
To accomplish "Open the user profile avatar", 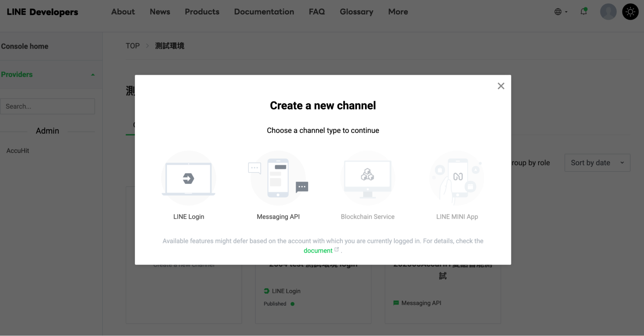I will click(x=608, y=12).
